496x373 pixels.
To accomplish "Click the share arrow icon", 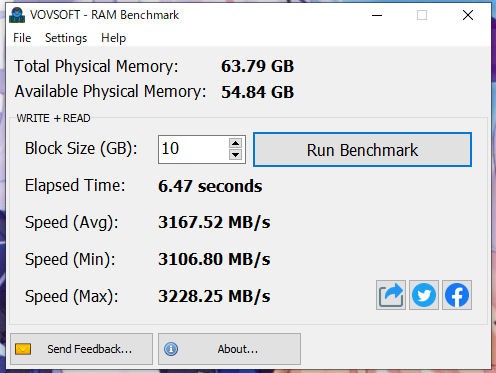I will pos(391,295).
